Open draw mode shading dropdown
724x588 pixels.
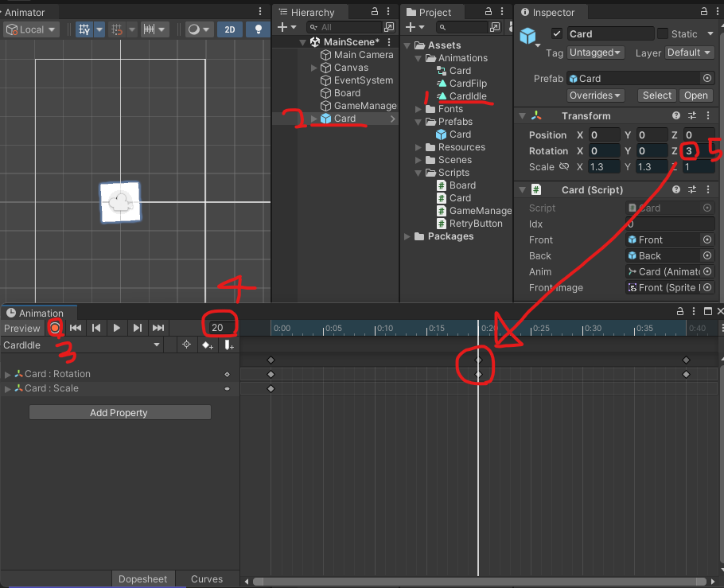point(199,29)
